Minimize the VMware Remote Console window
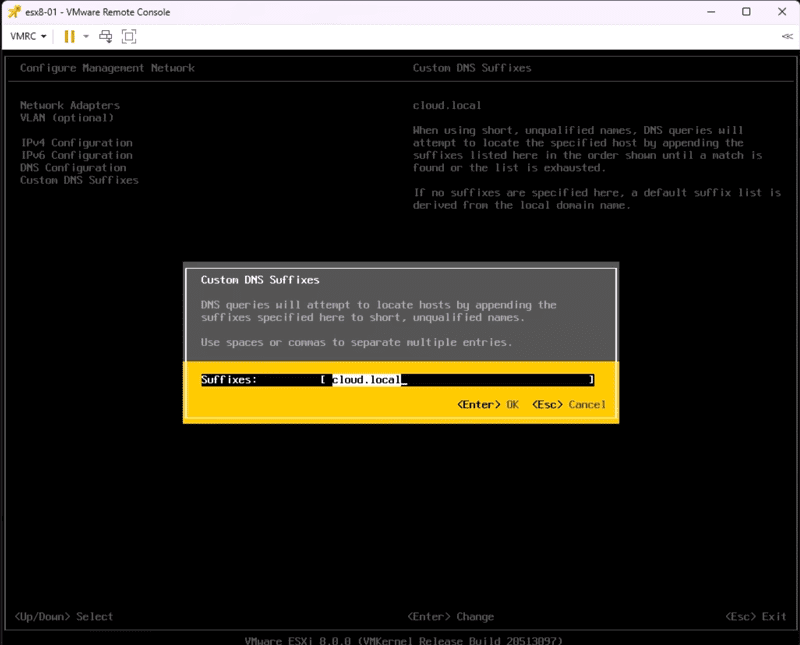This screenshot has height=645, width=800. pos(711,12)
